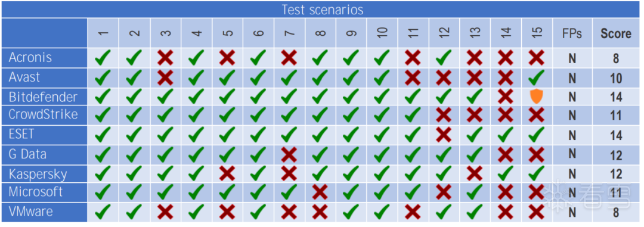
Task: Click the orange shield icon in Bitdefender row
Action: 537,97
